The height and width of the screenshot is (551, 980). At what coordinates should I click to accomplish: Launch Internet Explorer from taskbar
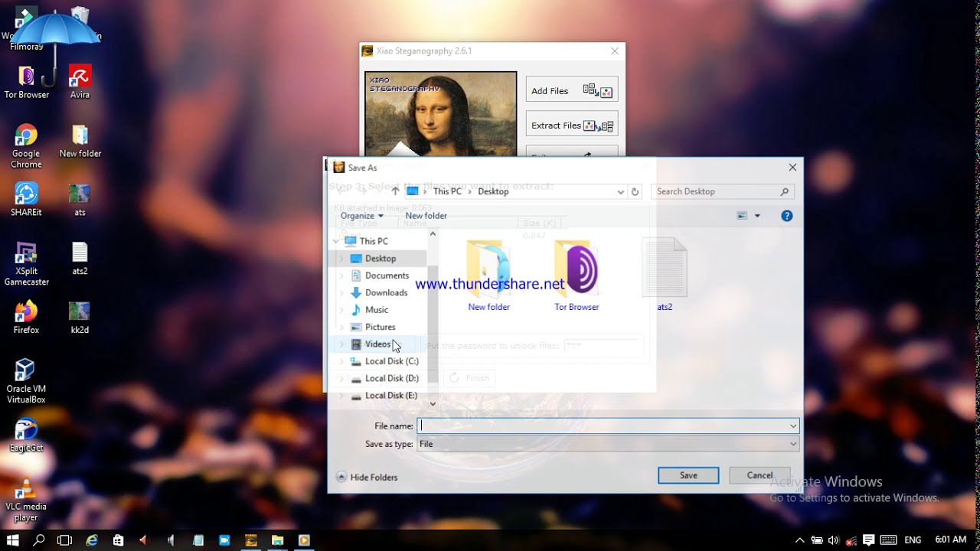[92, 540]
